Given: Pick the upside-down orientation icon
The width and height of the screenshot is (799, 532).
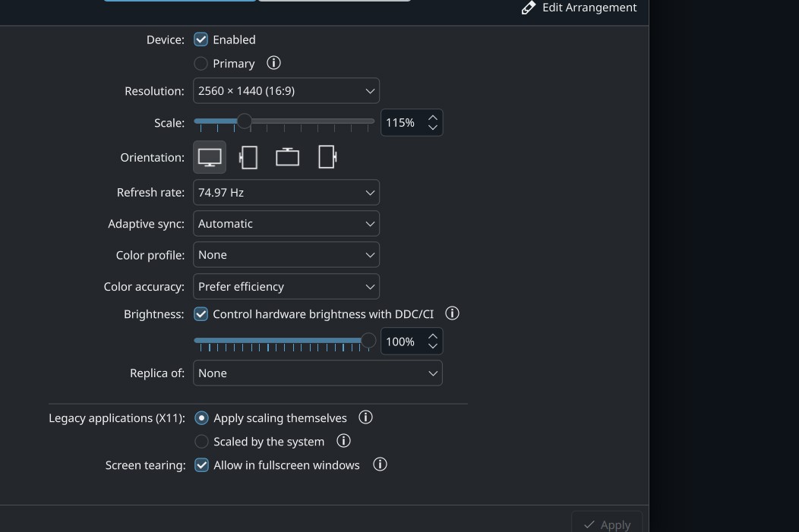Looking at the screenshot, I should coord(287,157).
